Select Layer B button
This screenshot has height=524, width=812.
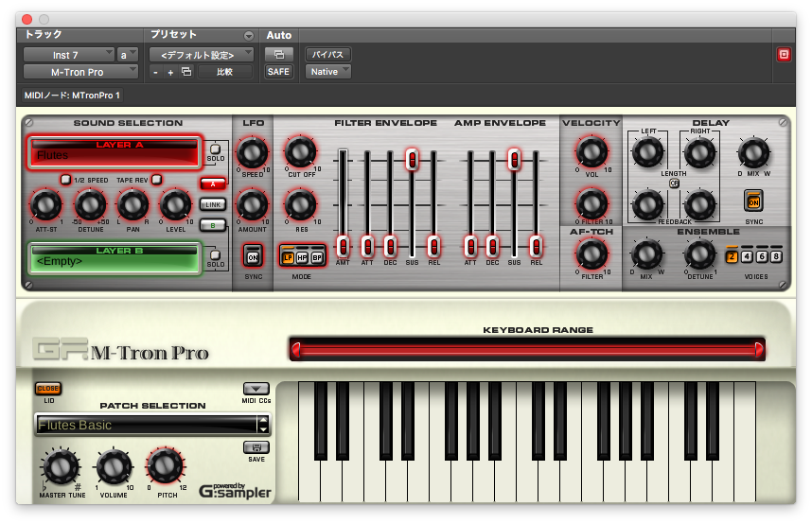pos(213,225)
